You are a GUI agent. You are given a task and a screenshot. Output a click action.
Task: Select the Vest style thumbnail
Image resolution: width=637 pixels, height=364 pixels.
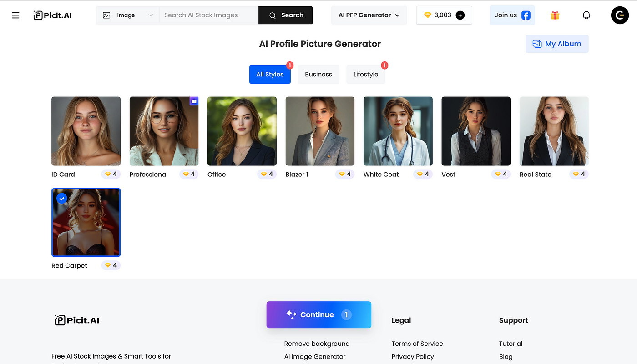click(x=476, y=131)
